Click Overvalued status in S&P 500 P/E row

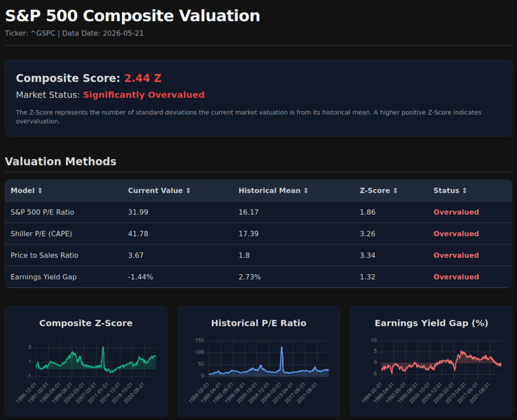pyautogui.click(x=456, y=212)
